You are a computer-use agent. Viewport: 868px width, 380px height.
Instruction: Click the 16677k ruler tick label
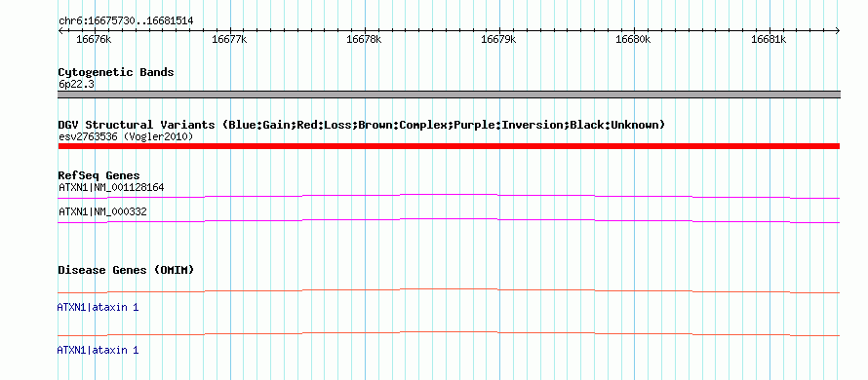pos(230,39)
